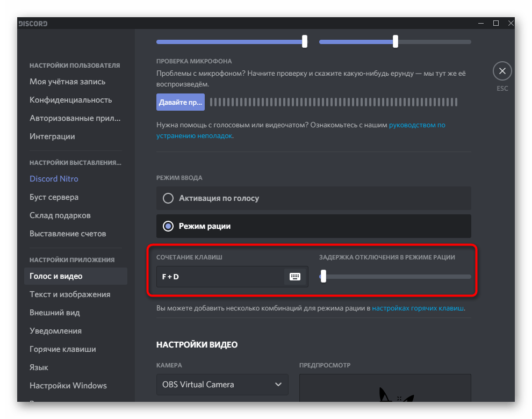Minimize the Discord window

pyautogui.click(x=481, y=24)
